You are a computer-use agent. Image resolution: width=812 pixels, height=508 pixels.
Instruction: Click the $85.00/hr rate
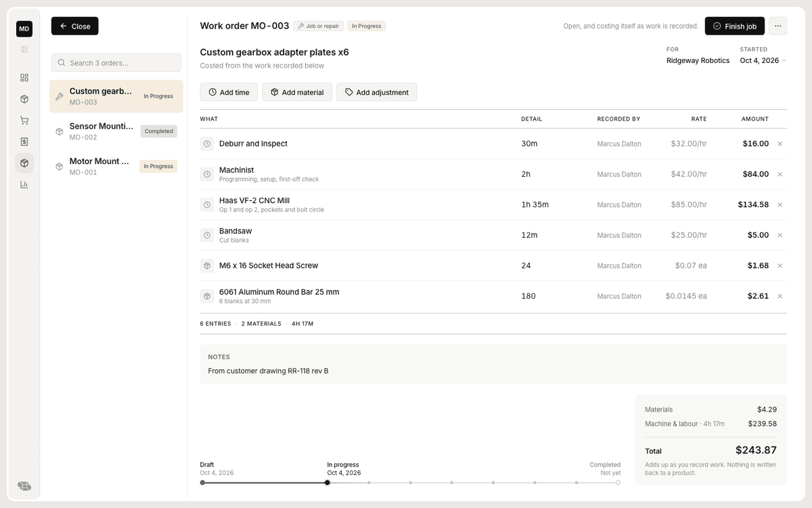pyautogui.click(x=689, y=205)
